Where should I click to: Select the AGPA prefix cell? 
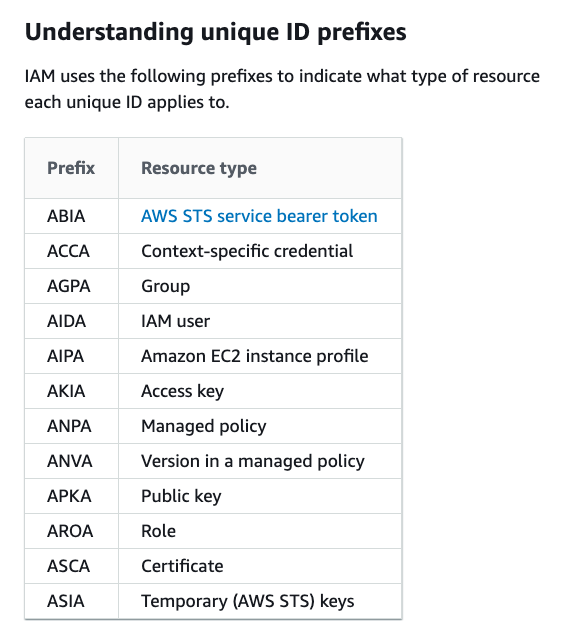(x=72, y=286)
